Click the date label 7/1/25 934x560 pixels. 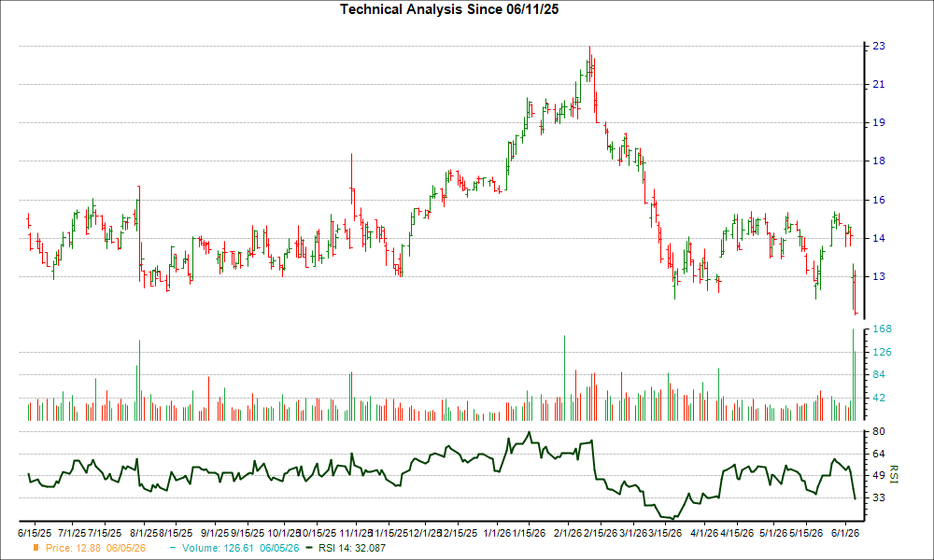coord(72,533)
